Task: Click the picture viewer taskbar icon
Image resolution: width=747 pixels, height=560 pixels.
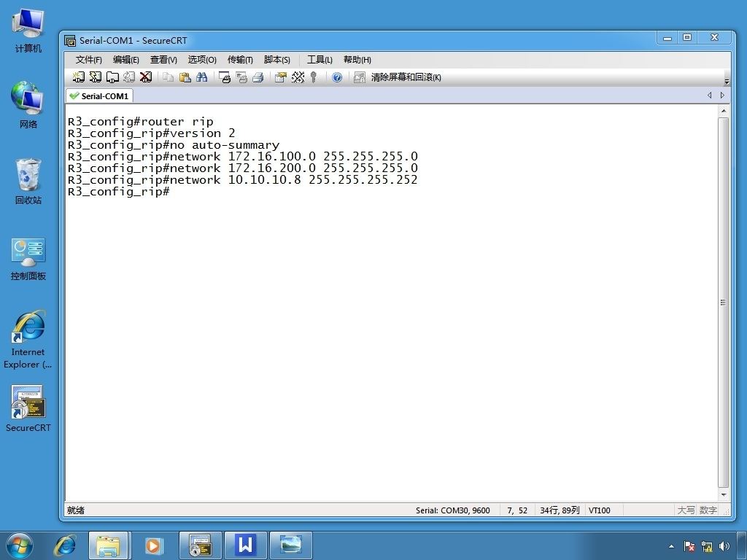Action: coord(290,545)
